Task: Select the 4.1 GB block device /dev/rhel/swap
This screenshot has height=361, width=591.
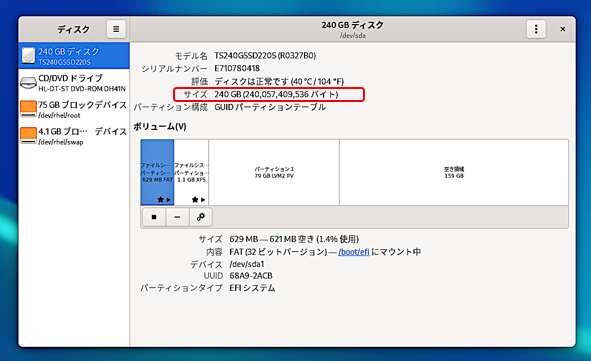Action: click(74, 136)
